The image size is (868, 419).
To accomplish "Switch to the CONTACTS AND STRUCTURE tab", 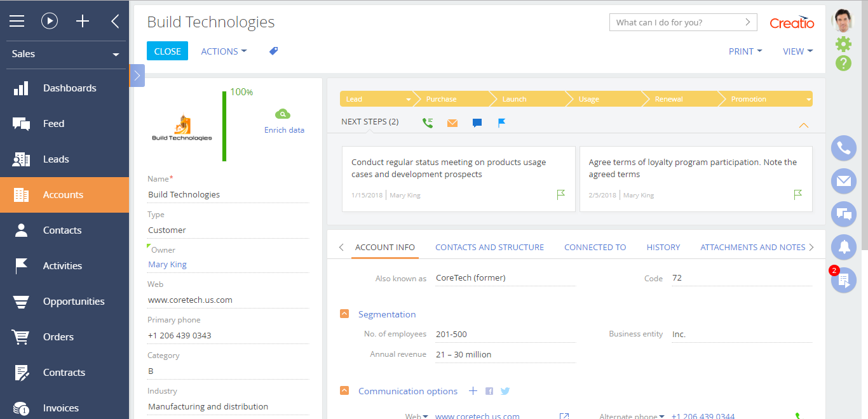I will (489, 248).
